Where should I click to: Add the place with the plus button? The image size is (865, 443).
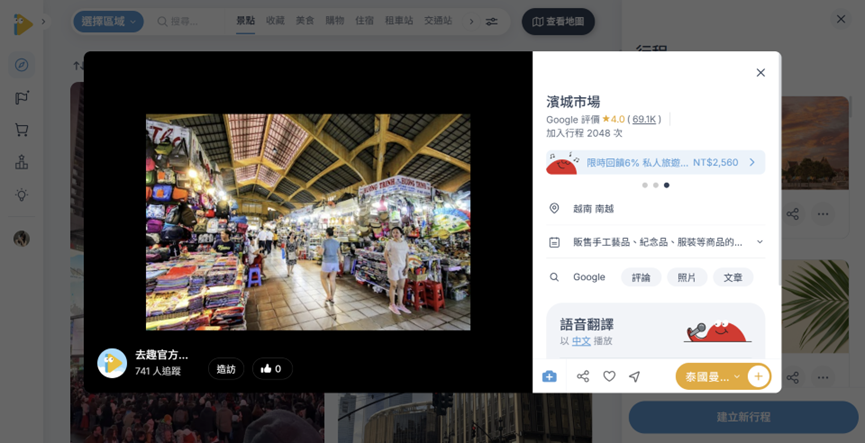[x=759, y=376]
